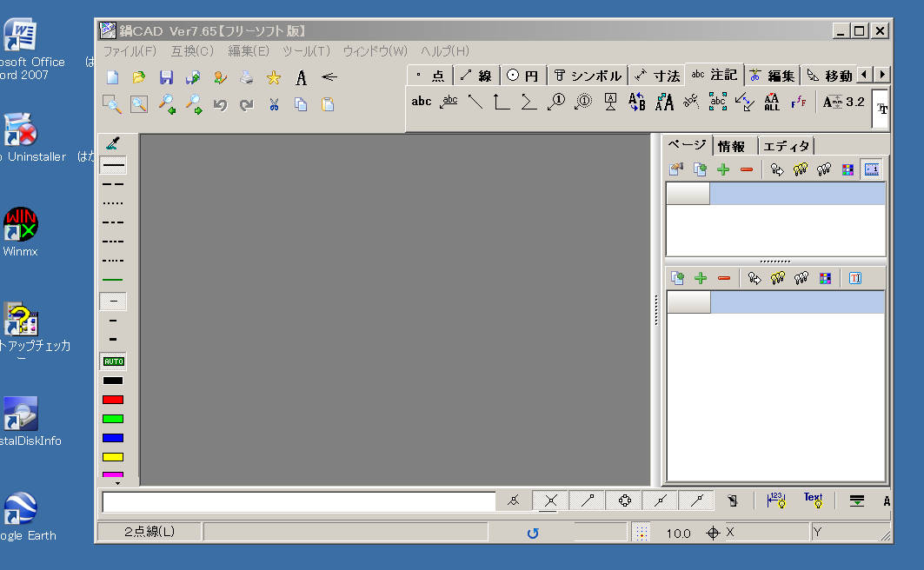Click the 2点線(L) status button
Image resolution: width=924 pixels, height=570 pixels.
pos(150,532)
